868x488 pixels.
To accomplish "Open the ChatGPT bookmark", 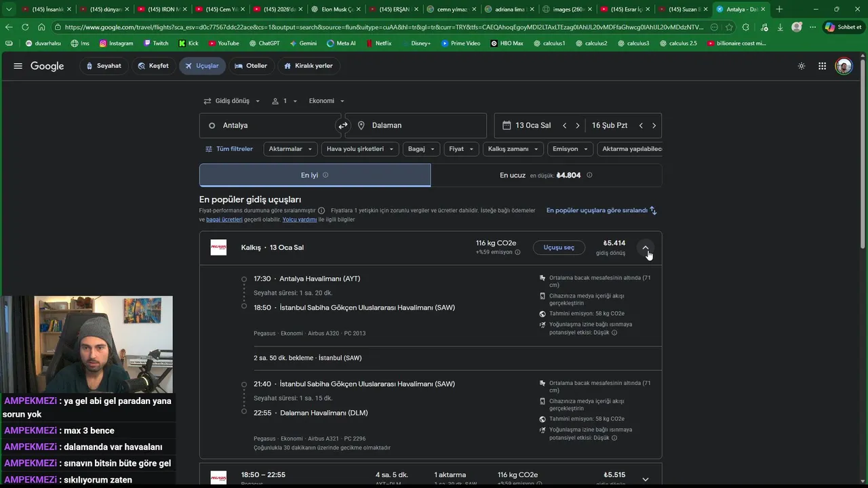I will coord(264,43).
